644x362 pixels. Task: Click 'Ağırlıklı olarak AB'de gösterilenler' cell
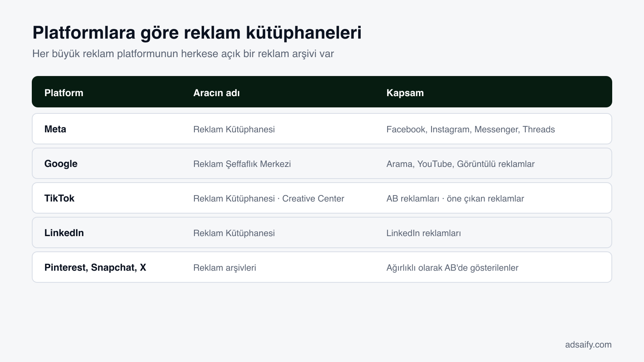tap(452, 267)
